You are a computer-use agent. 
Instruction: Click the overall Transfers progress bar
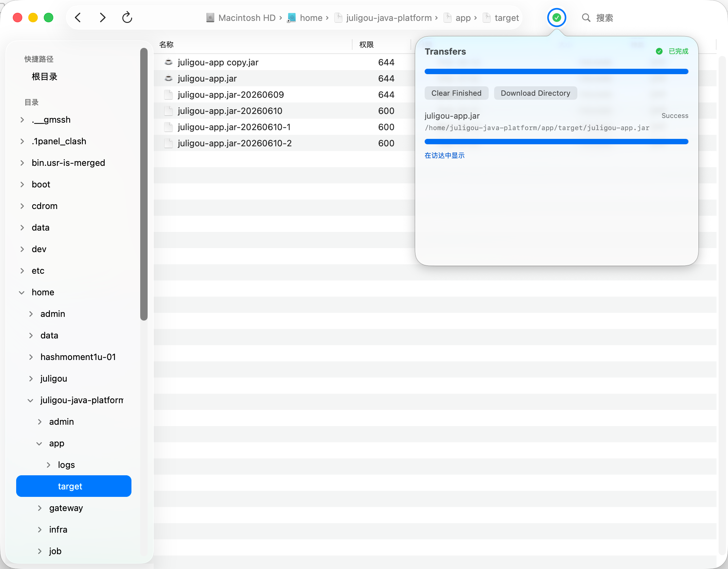(556, 71)
